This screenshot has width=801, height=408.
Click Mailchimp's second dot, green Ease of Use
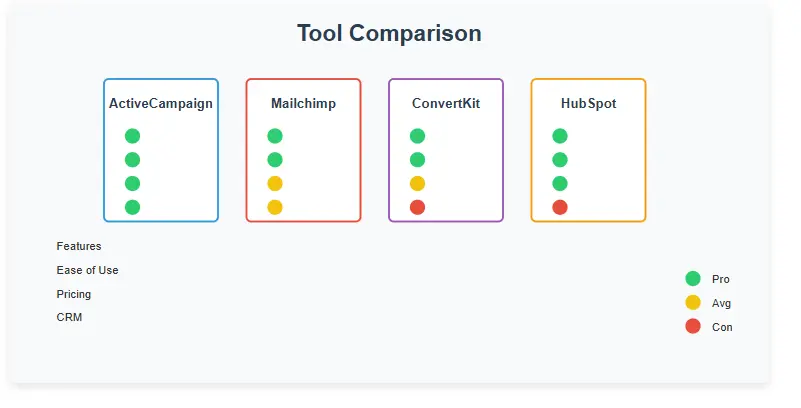pos(275,160)
